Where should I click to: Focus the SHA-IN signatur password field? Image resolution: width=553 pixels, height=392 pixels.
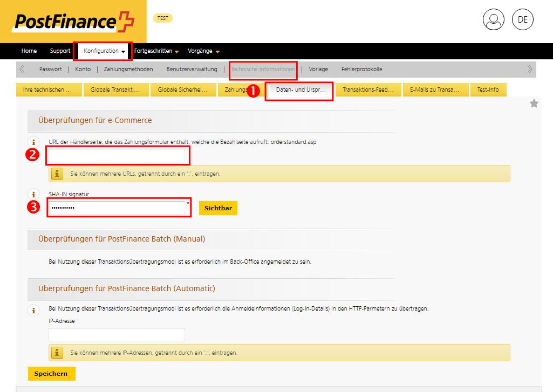click(x=117, y=208)
